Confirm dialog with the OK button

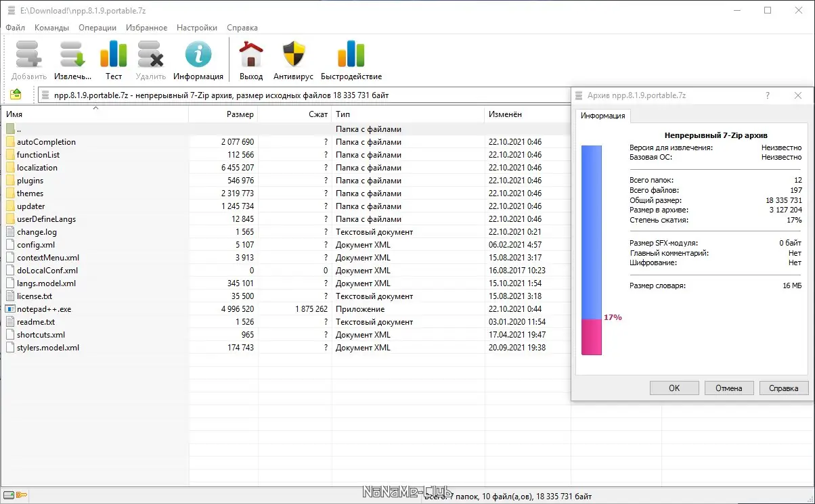(x=674, y=388)
